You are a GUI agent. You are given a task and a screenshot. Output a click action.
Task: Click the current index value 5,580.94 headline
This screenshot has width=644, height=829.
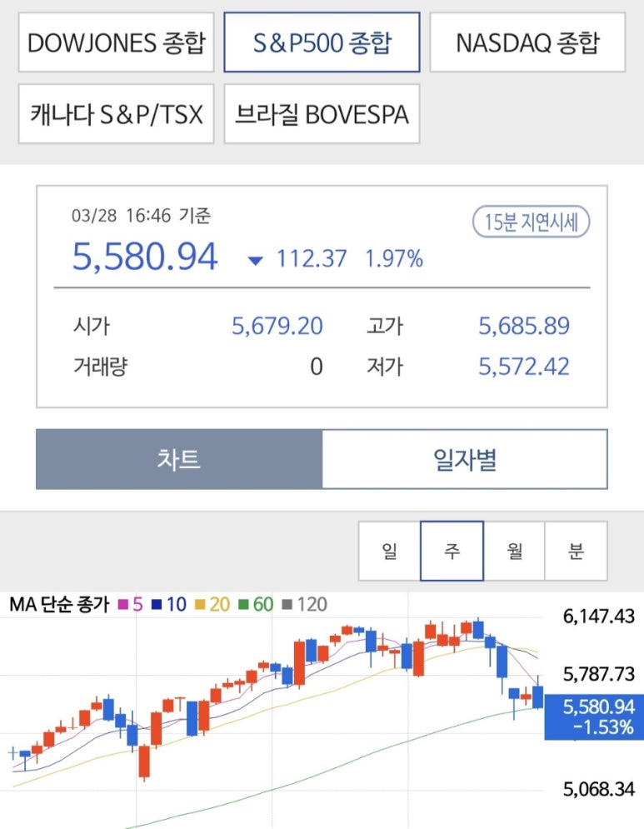pyautogui.click(x=144, y=257)
